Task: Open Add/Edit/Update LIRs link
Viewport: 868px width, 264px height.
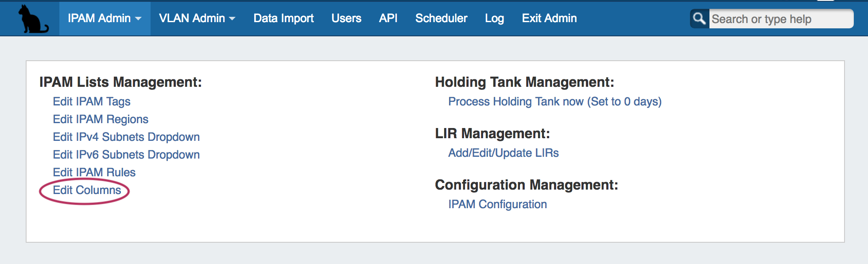Action: point(503,153)
